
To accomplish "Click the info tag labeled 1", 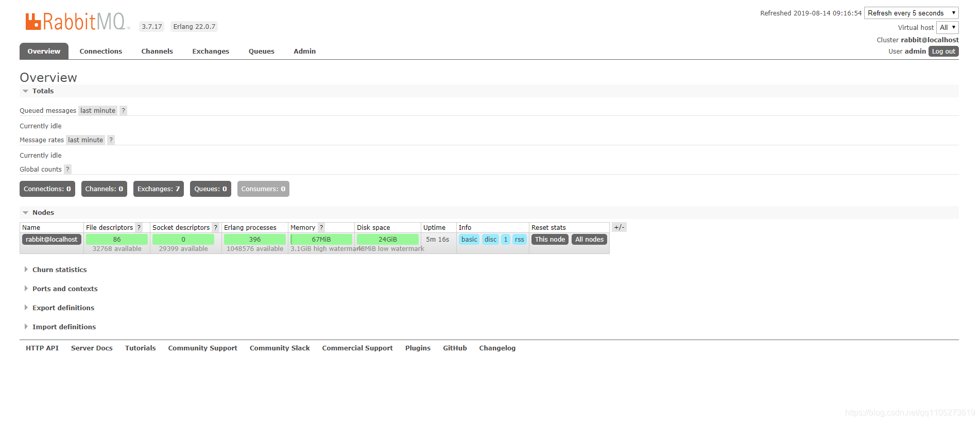I will pyautogui.click(x=506, y=239).
